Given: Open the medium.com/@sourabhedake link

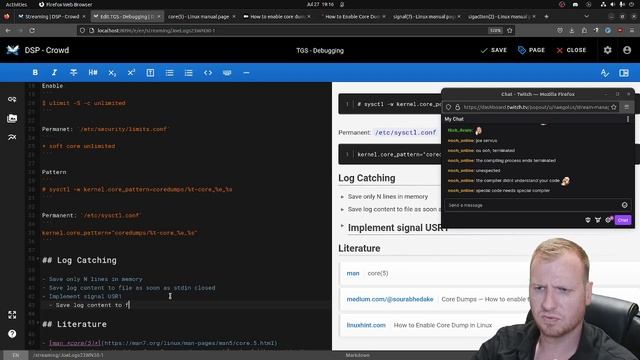Looking at the screenshot, I should pyautogui.click(x=390, y=299).
